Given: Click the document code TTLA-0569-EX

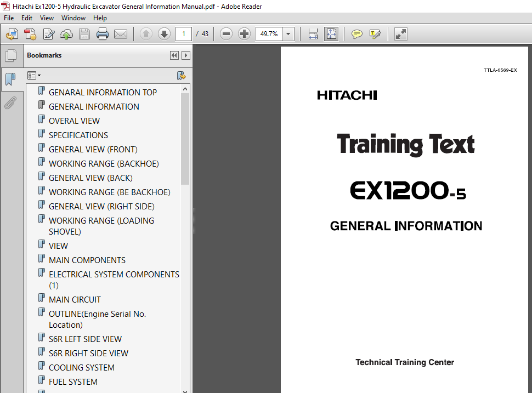Looking at the screenshot, I should pos(500,70).
